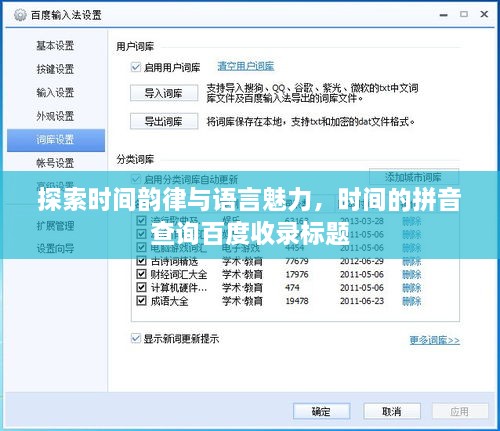Close the 百度输入法设置 dialog
This screenshot has height=431, width=500.
pyautogui.click(x=484, y=14)
